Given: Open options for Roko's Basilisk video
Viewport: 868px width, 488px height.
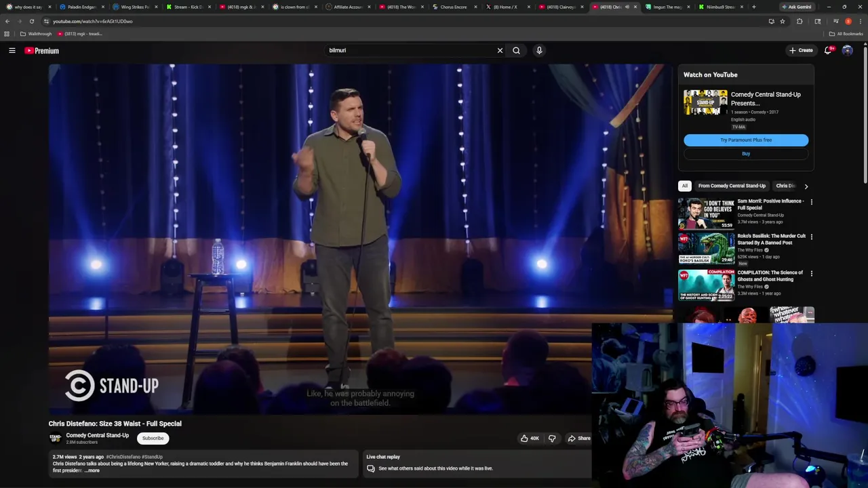Looking at the screenshot, I should point(811,237).
